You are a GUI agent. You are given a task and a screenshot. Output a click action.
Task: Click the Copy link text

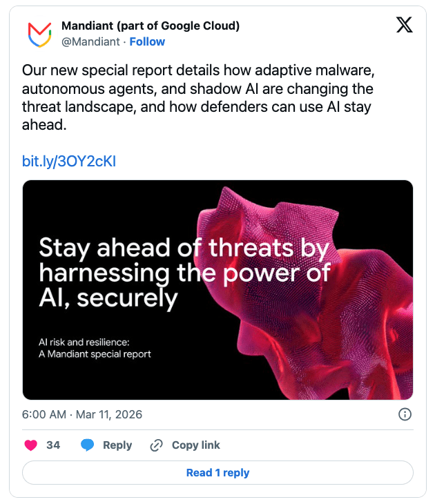(x=195, y=445)
